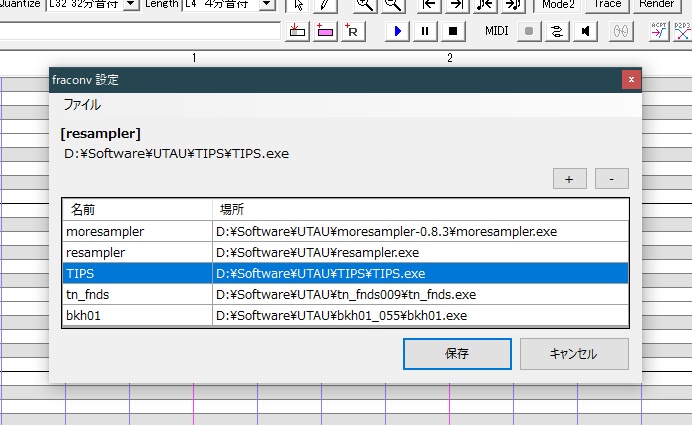This screenshot has height=425, width=692.
Task: Click the Render button
Action: pos(656,4)
